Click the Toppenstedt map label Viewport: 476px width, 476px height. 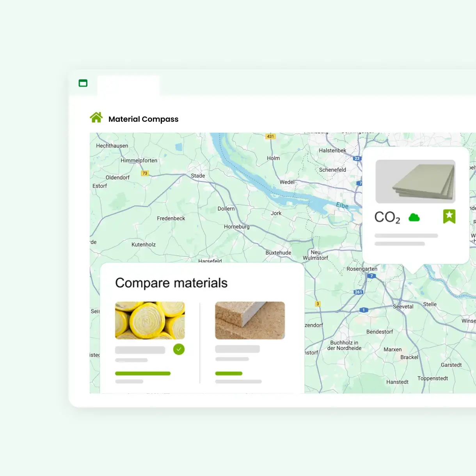[x=432, y=378]
